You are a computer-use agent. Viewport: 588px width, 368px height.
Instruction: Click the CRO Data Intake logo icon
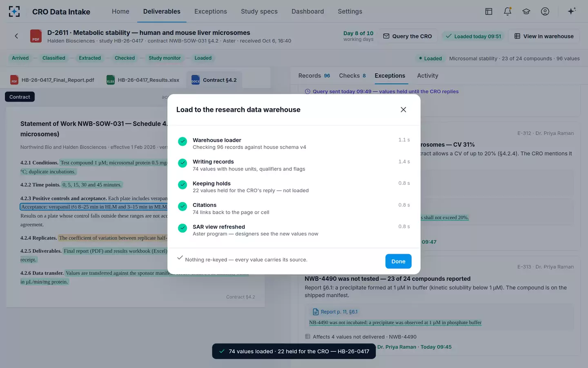coord(14,11)
